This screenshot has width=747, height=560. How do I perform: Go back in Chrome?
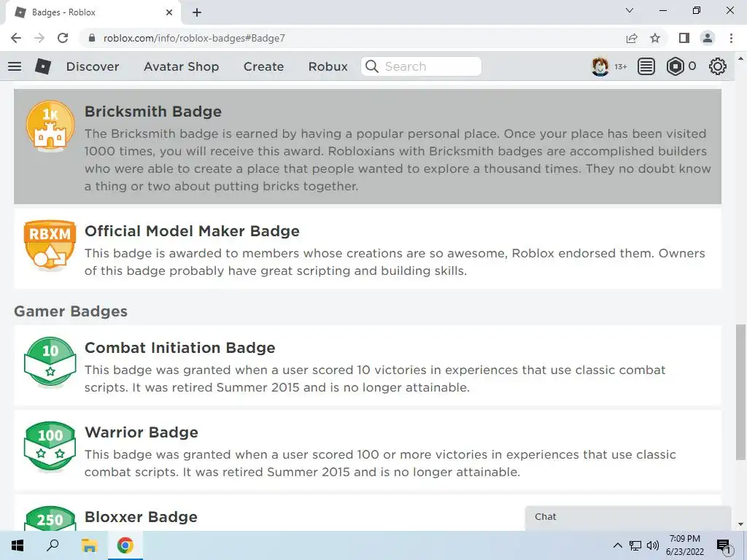[x=16, y=38]
